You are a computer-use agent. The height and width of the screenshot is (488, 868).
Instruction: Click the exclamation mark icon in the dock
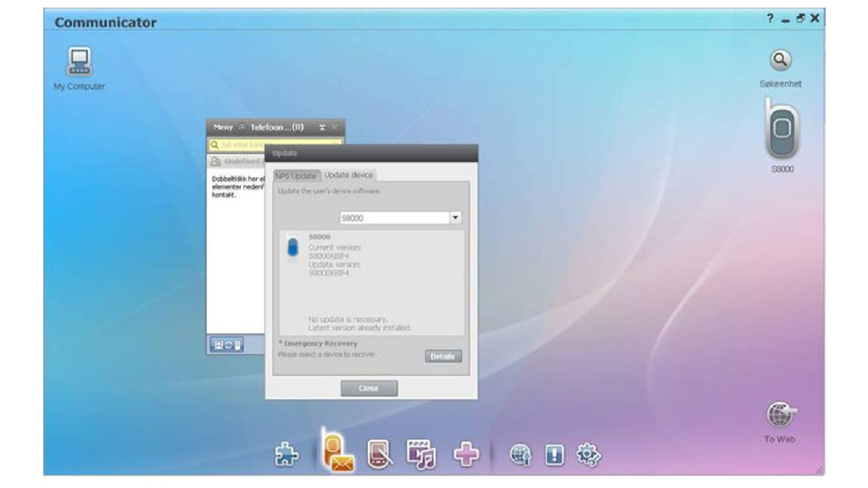[554, 455]
